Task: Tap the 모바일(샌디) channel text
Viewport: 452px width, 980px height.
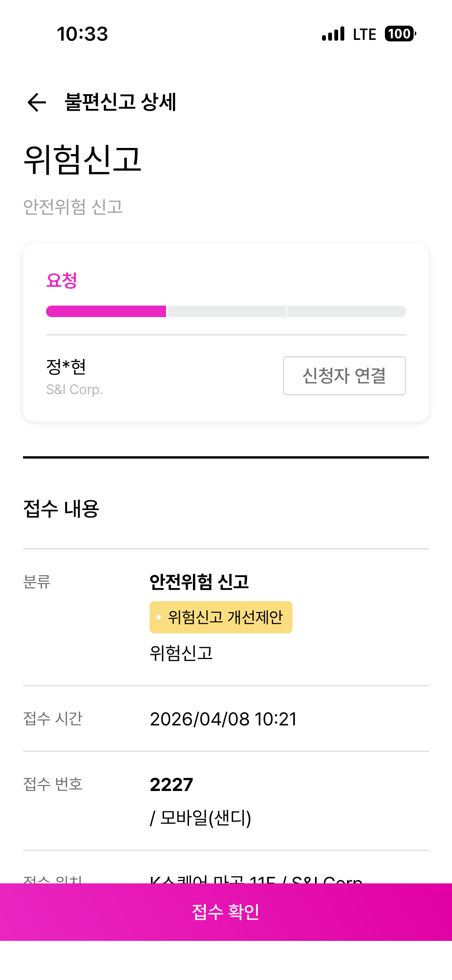Action: point(205,817)
